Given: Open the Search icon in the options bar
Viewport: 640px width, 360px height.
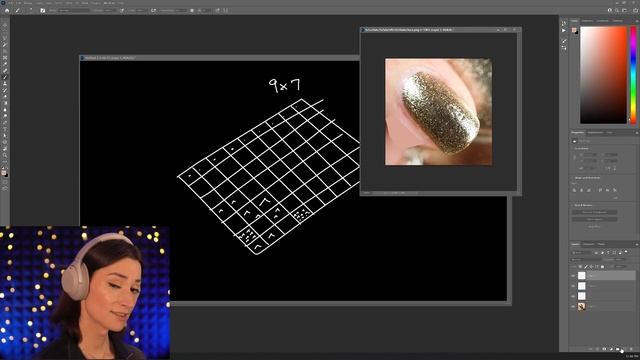Looking at the screenshot, I should click(x=617, y=10).
